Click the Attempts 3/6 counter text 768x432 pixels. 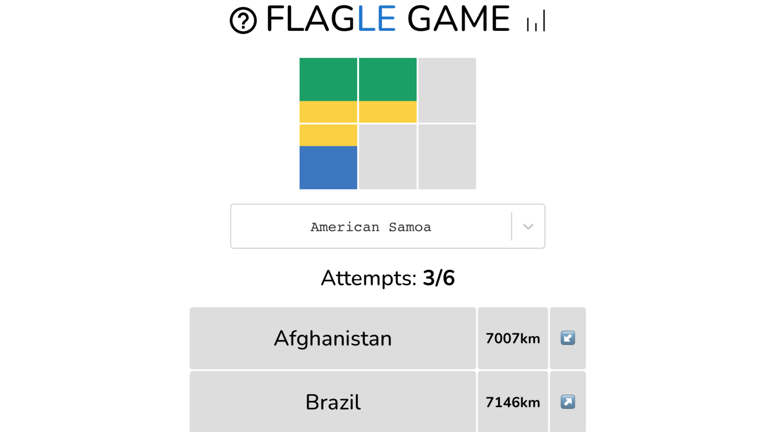[387, 278]
